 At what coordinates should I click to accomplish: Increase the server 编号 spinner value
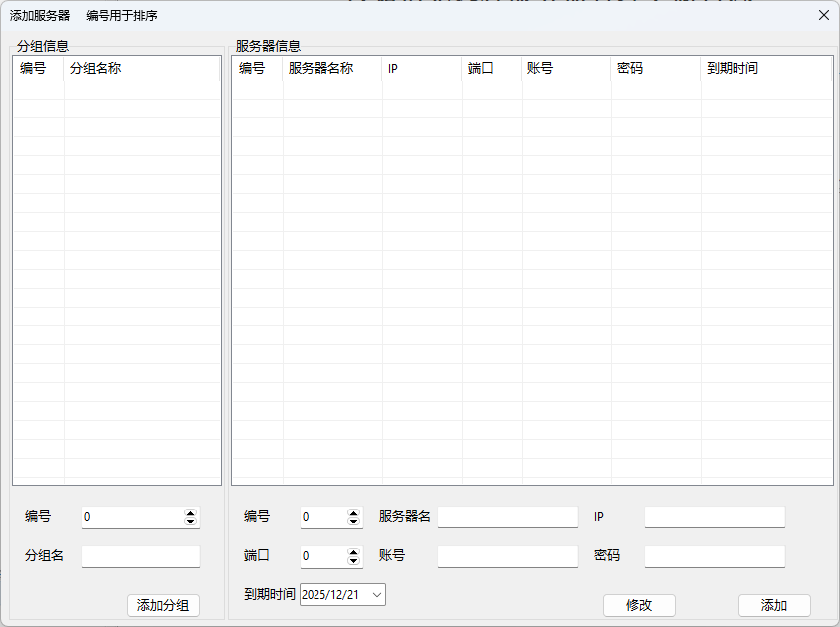click(353, 513)
